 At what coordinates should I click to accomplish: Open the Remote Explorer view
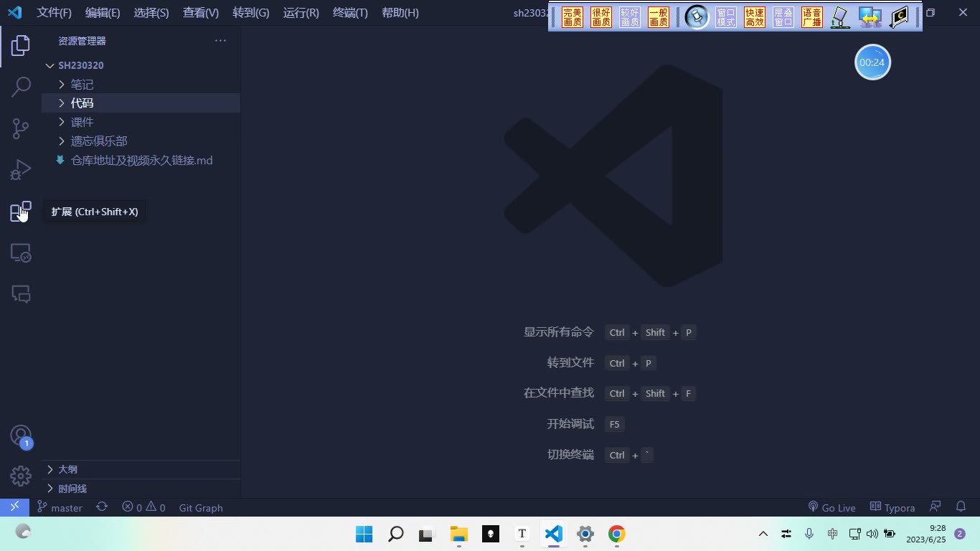click(21, 253)
